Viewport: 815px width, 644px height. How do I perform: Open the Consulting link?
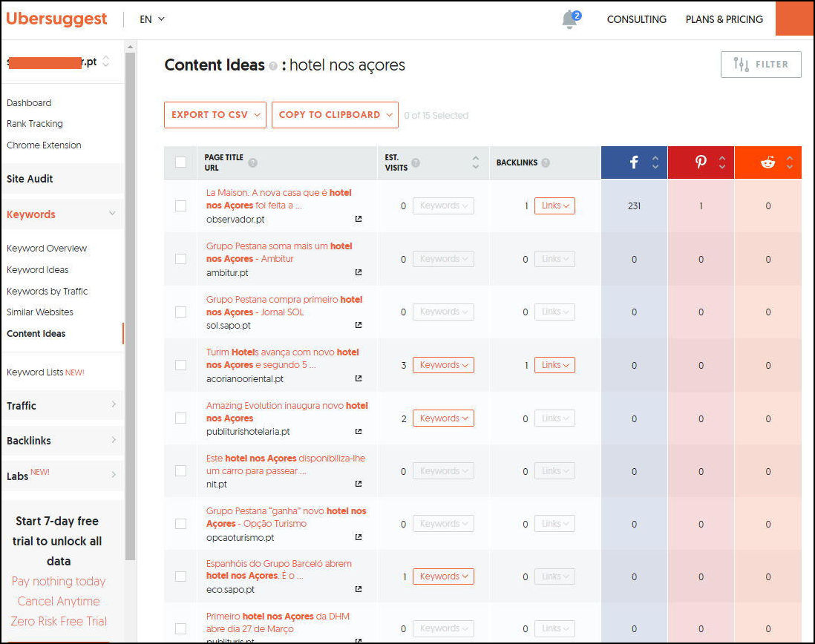[x=637, y=19]
